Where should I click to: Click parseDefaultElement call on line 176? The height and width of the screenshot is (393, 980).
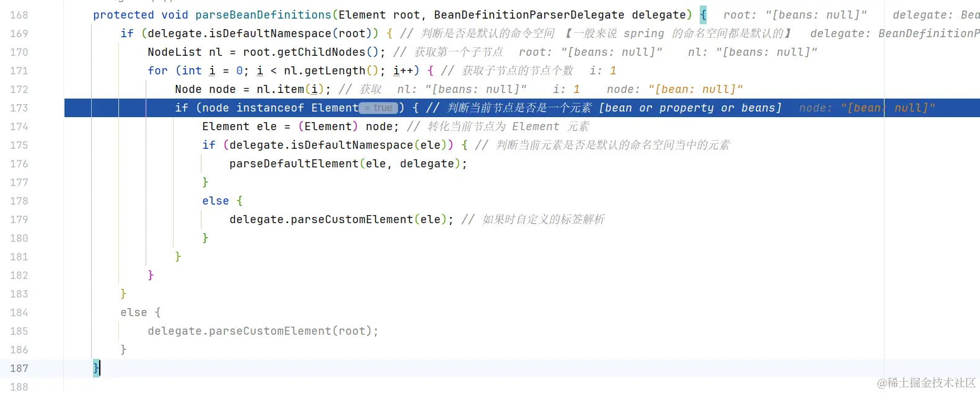(x=294, y=164)
